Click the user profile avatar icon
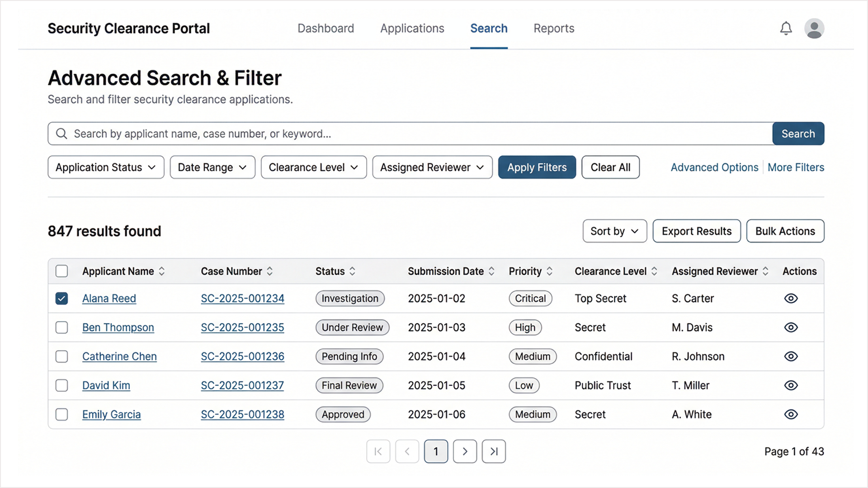The width and height of the screenshot is (868, 488). (814, 28)
